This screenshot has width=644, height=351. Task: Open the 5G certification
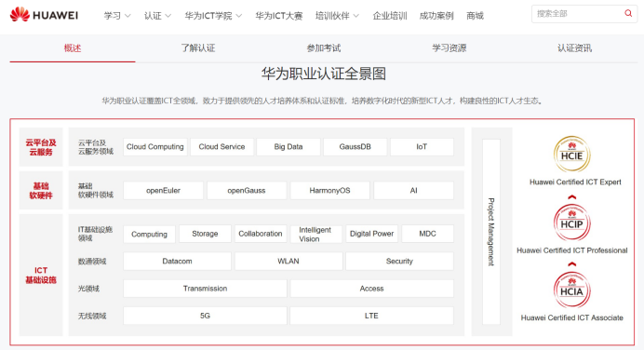(x=205, y=316)
